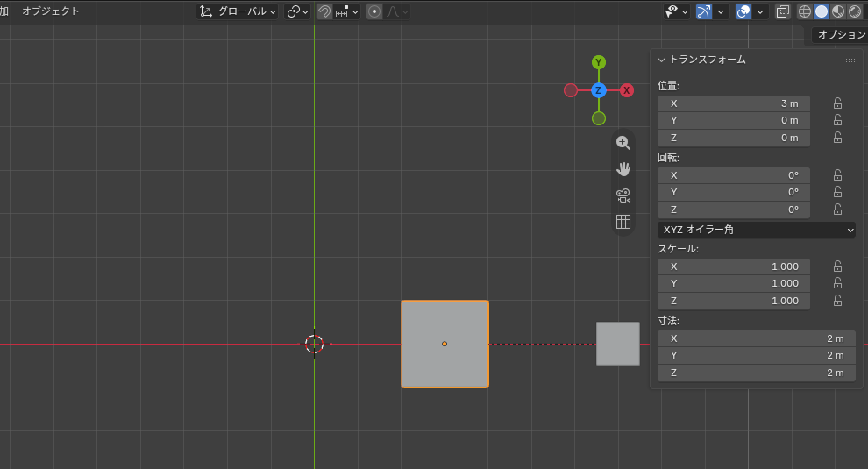Lock the 回転 X value
This screenshot has height=469, width=868.
(x=837, y=175)
